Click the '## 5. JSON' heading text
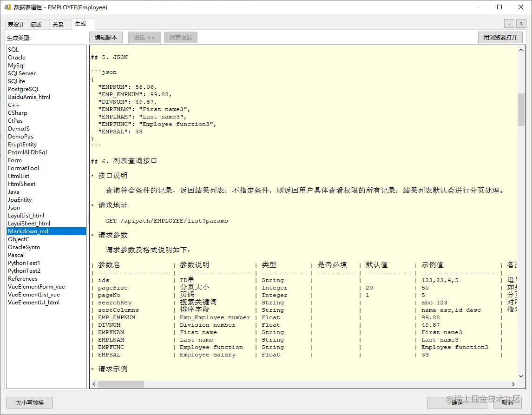This screenshot has height=415, width=532. click(x=109, y=57)
